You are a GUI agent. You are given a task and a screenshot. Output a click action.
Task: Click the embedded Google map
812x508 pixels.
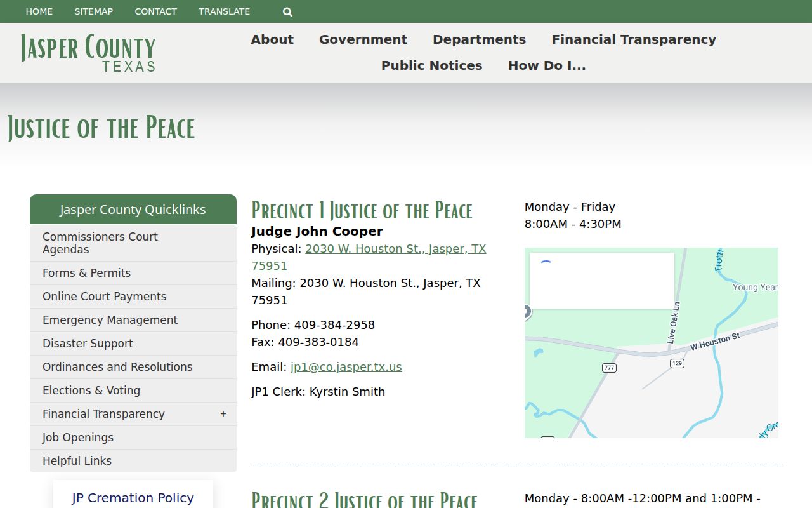(652, 343)
